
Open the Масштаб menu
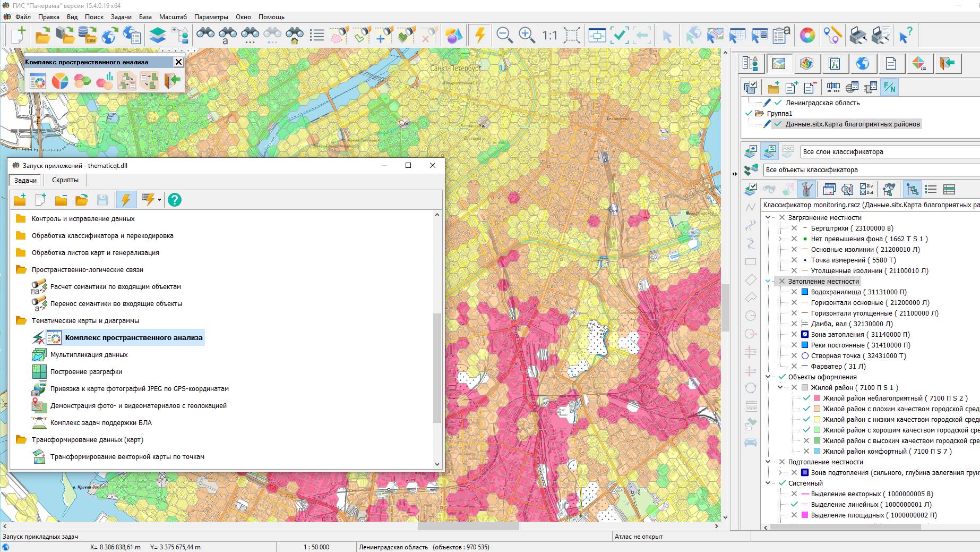point(173,17)
